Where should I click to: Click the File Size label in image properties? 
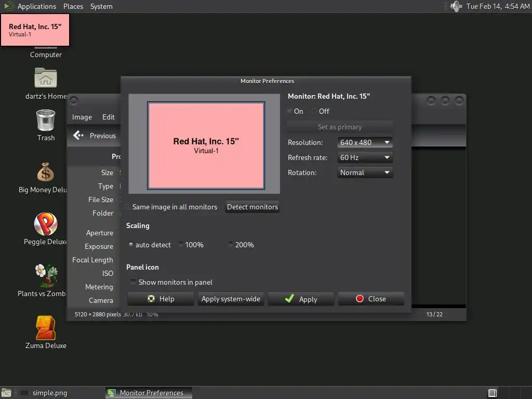click(x=100, y=199)
